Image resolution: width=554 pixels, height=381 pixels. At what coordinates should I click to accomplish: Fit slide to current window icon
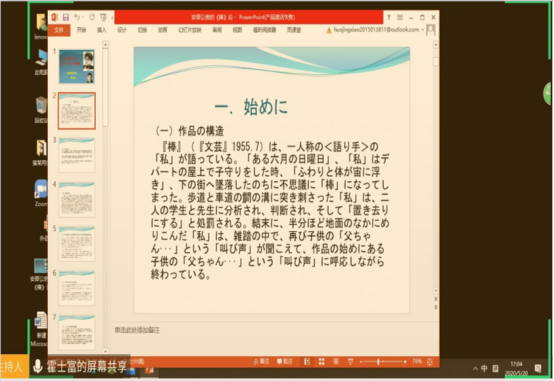click(x=430, y=361)
